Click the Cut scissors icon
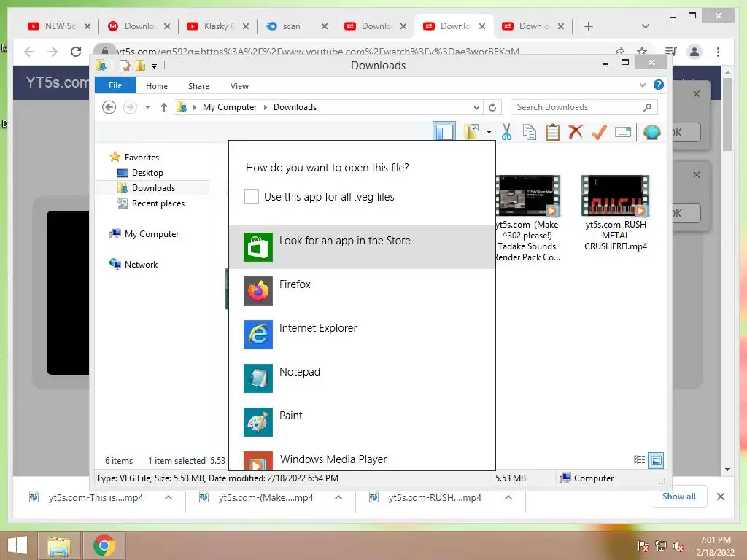Screen dimensions: 747x560 [506, 132]
